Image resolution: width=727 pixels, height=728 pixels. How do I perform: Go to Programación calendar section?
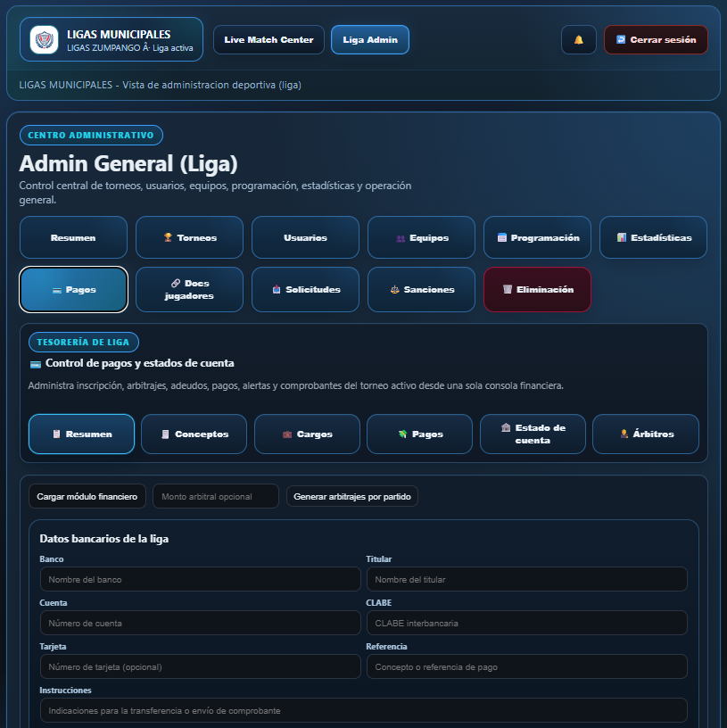pyautogui.click(x=537, y=237)
